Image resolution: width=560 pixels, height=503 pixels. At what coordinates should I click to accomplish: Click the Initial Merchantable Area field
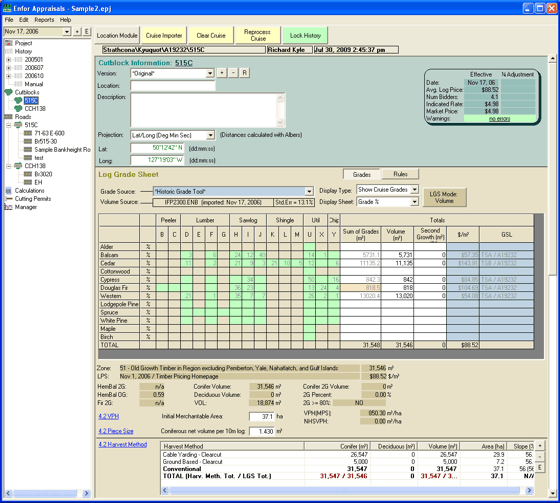pyautogui.click(x=262, y=417)
